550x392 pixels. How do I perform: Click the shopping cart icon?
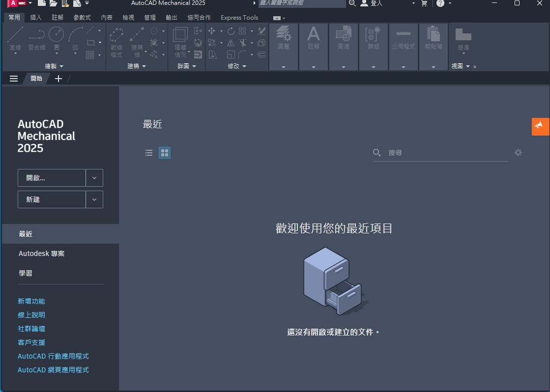424,3
